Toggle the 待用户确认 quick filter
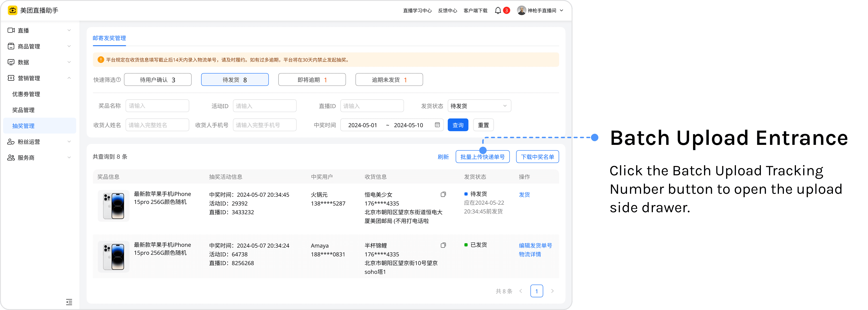This screenshot has height=310, width=868. click(158, 80)
